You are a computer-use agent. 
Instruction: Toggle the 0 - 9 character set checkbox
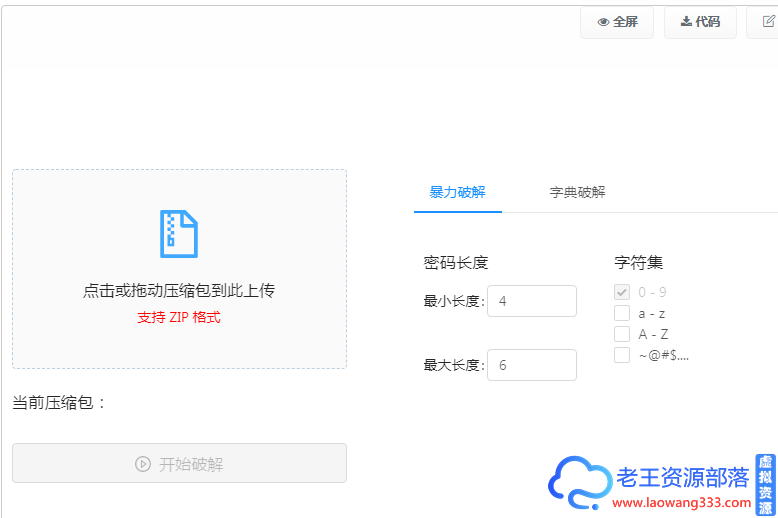(x=622, y=292)
